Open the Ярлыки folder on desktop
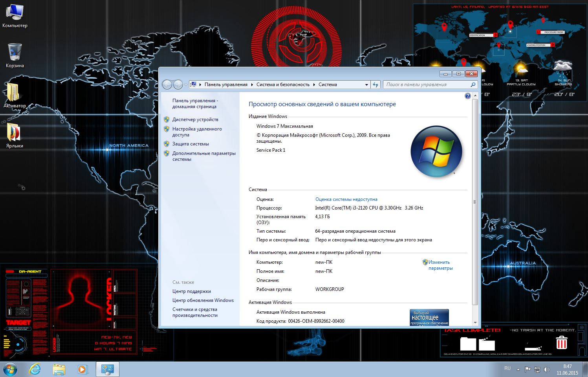The image size is (588, 377). click(x=15, y=136)
